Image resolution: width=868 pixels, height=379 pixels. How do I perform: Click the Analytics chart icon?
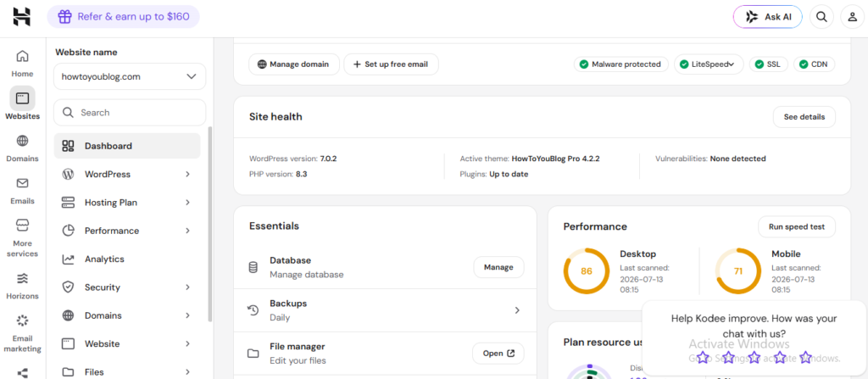click(68, 259)
